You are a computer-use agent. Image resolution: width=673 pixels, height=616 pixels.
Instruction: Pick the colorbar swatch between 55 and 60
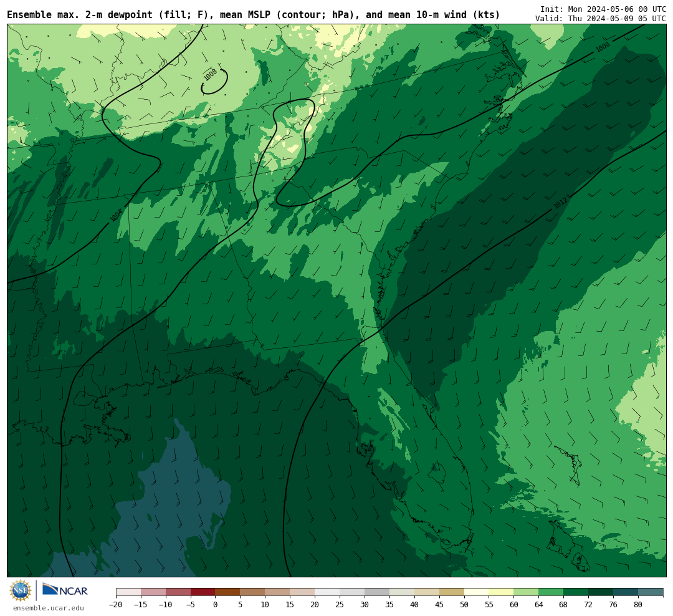click(x=501, y=592)
